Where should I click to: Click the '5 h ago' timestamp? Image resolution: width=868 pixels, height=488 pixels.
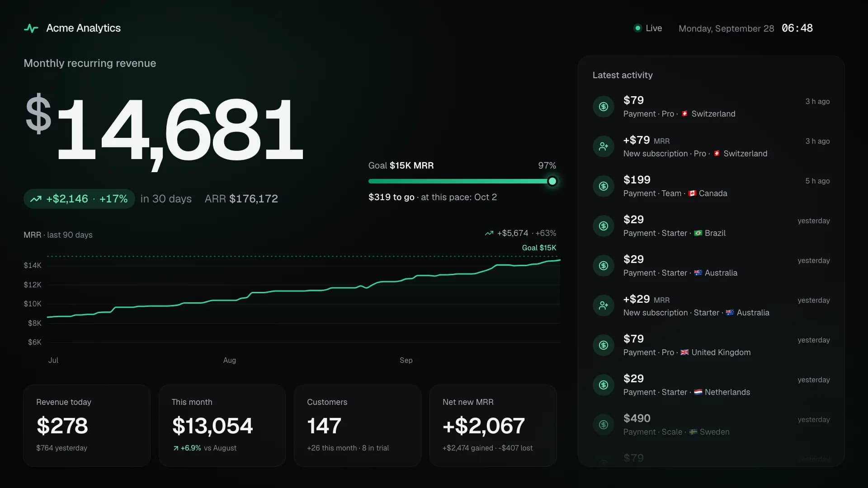point(817,181)
